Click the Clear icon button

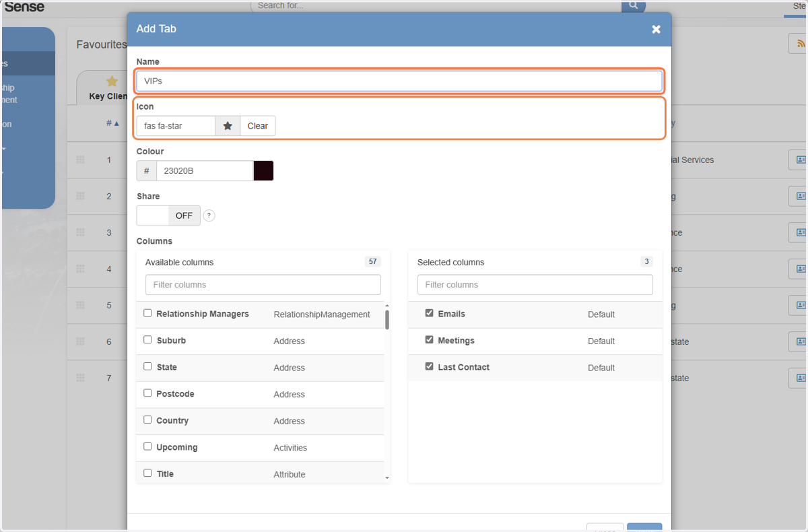click(257, 126)
